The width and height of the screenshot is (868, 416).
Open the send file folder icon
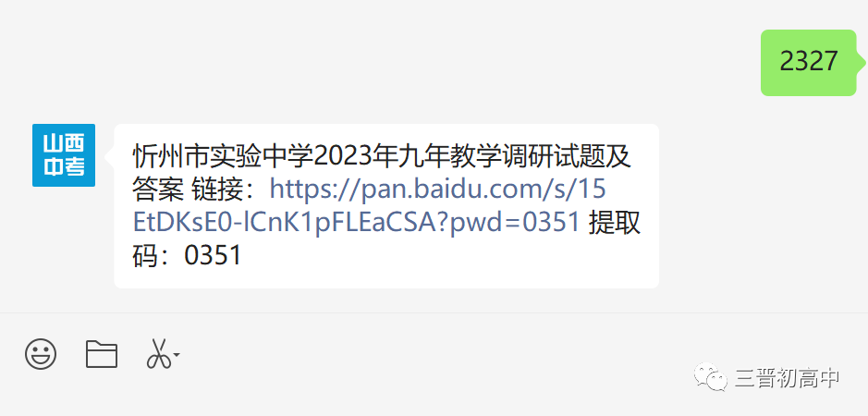click(x=102, y=354)
